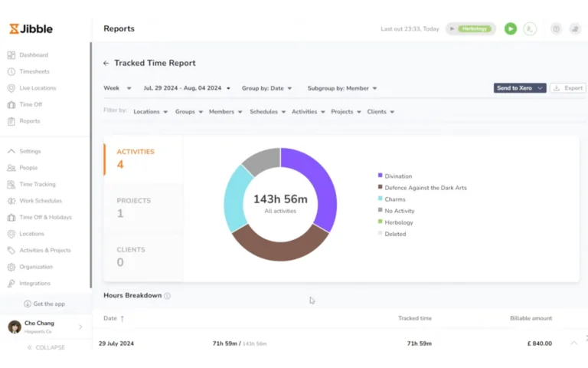The width and height of the screenshot is (588, 368).
Task: Click the Time Off suitcase icon
Action: (x=11, y=104)
